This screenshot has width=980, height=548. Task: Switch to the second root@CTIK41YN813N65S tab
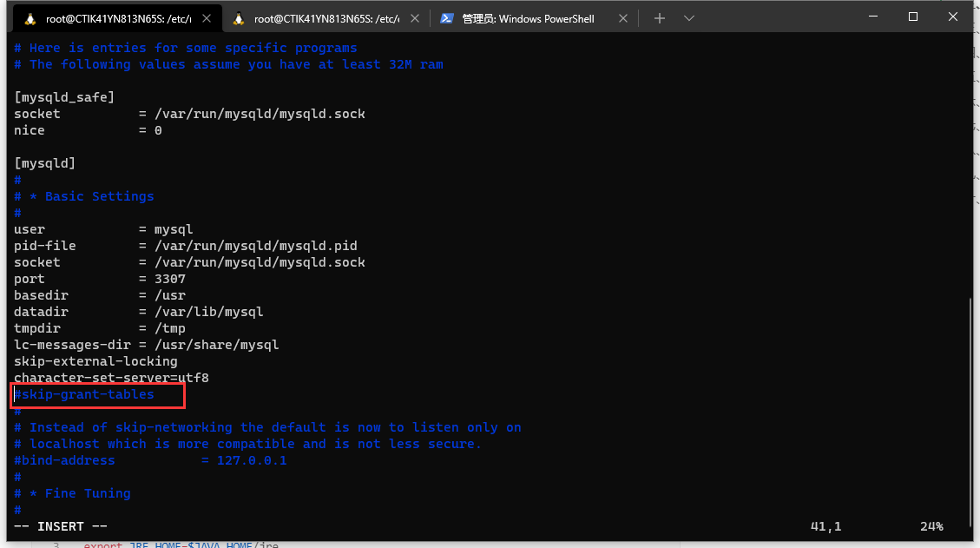pyautogui.click(x=326, y=19)
